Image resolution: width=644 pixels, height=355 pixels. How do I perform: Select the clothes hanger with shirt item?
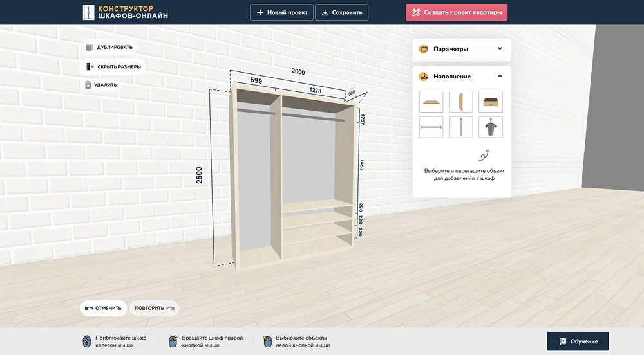(x=491, y=127)
